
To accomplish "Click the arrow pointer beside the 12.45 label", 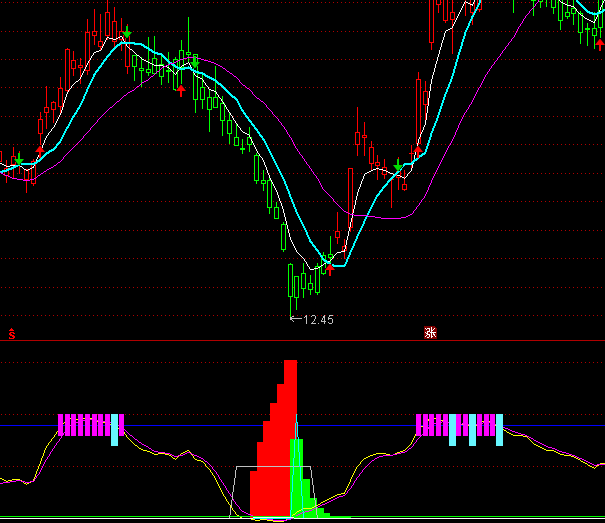I will [x=294, y=319].
